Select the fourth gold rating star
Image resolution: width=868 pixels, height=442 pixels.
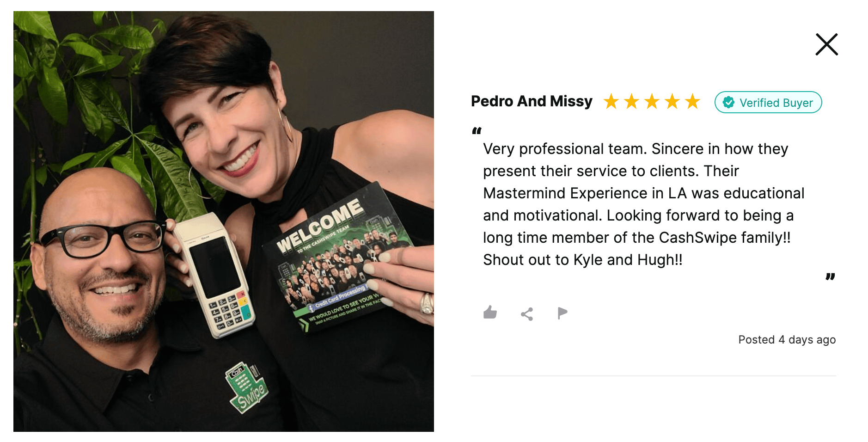(x=672, y=101)
